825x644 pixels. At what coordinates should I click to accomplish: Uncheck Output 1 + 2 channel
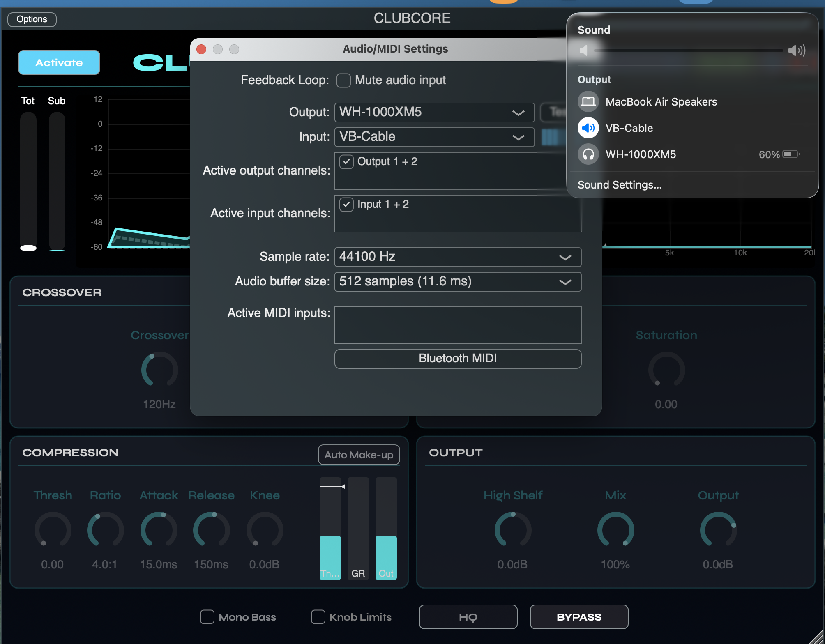[x=346, y=162]
